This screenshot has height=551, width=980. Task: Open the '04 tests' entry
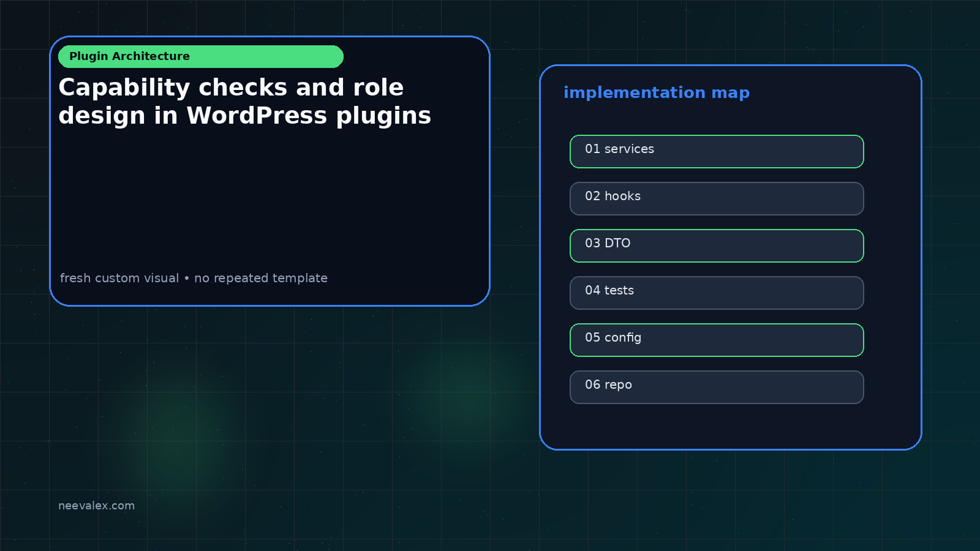[x=717, y=293]
